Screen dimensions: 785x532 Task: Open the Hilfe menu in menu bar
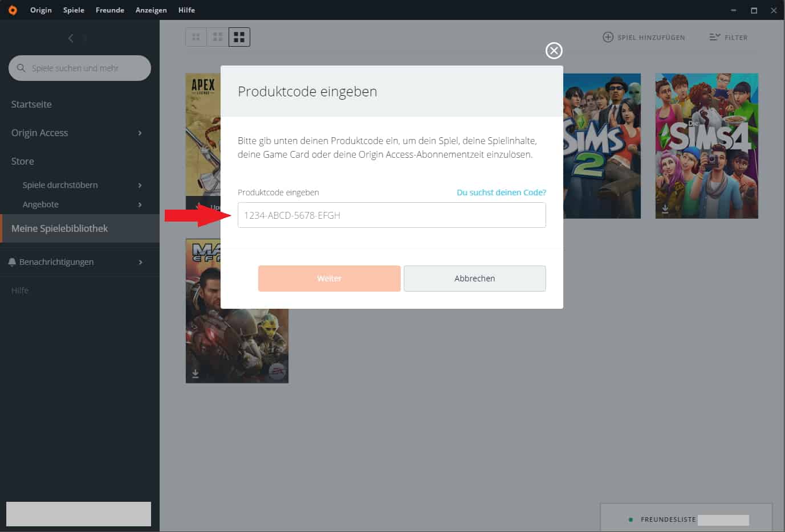pos(186,10)
